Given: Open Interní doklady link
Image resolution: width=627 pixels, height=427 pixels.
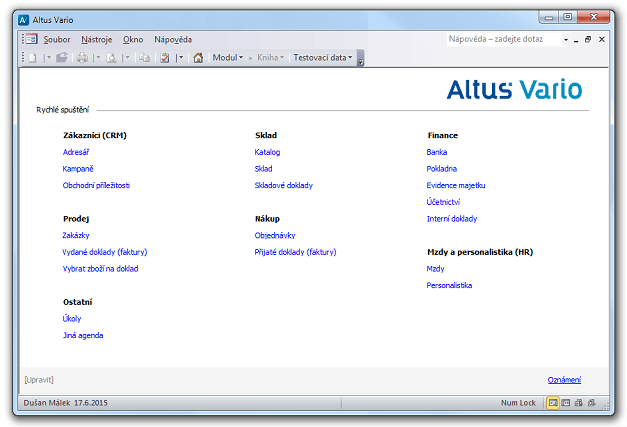Looking at the screenshot, I should click(452, 219).
